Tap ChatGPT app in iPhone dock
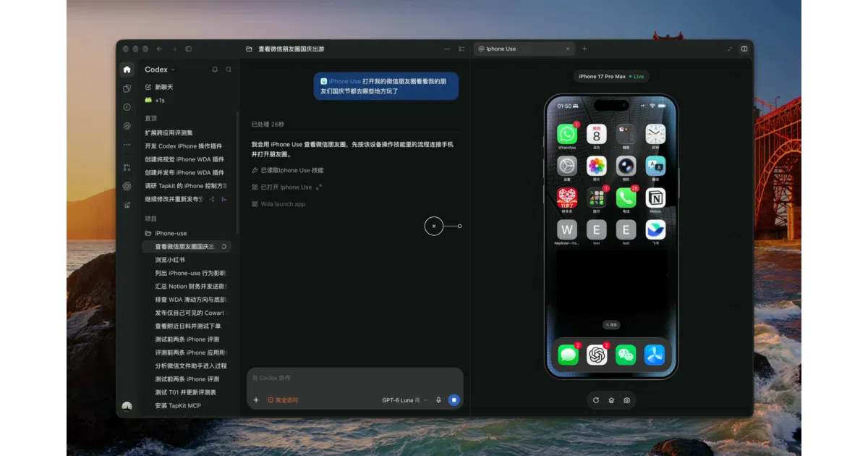Screen dimensions: 868x456 point(597,355)
